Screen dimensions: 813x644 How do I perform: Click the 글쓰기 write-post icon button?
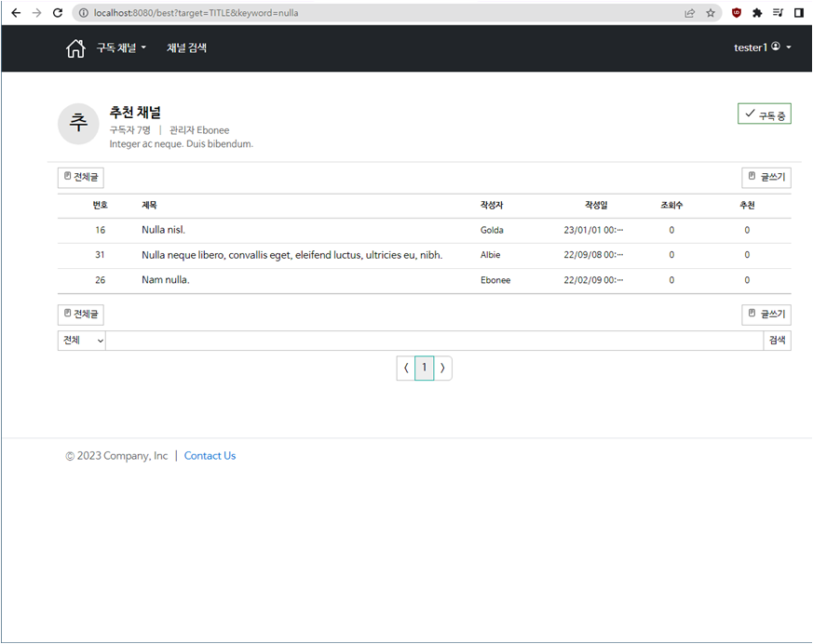pos(766,177)
